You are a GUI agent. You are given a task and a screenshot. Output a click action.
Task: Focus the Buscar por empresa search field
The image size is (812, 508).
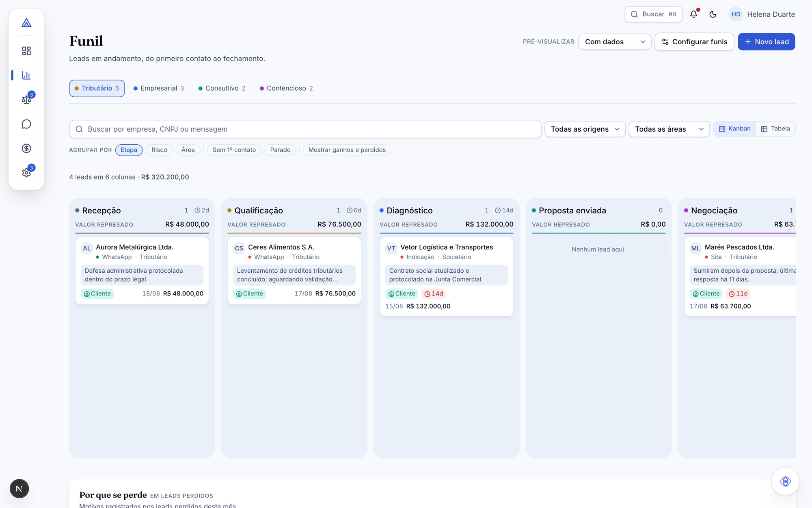pyautogui.click(x=305, y=129)
